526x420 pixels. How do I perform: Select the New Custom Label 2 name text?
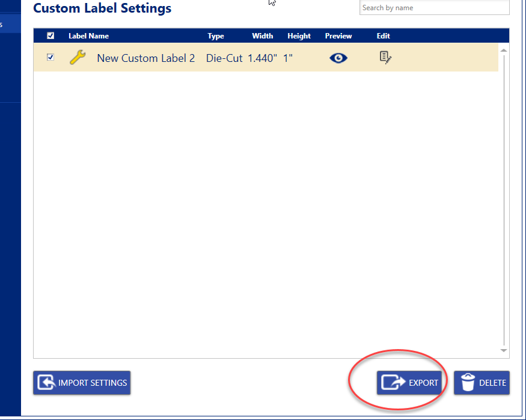point(146,58)
